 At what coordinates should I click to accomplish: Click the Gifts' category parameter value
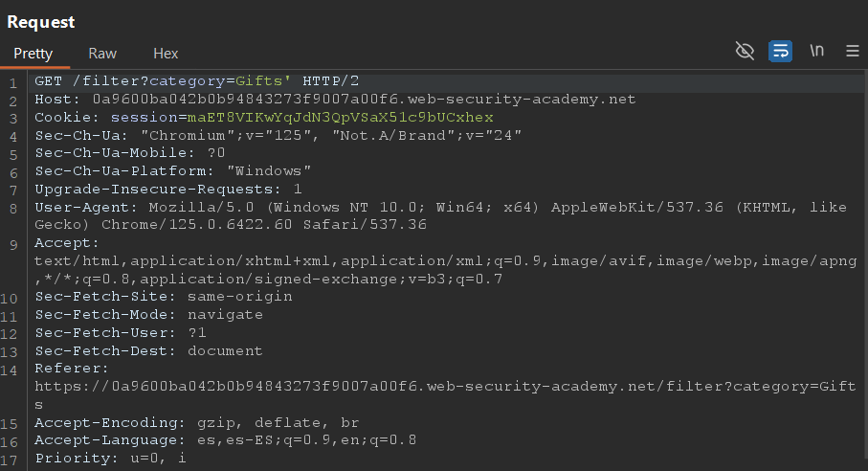pos(263,80)
